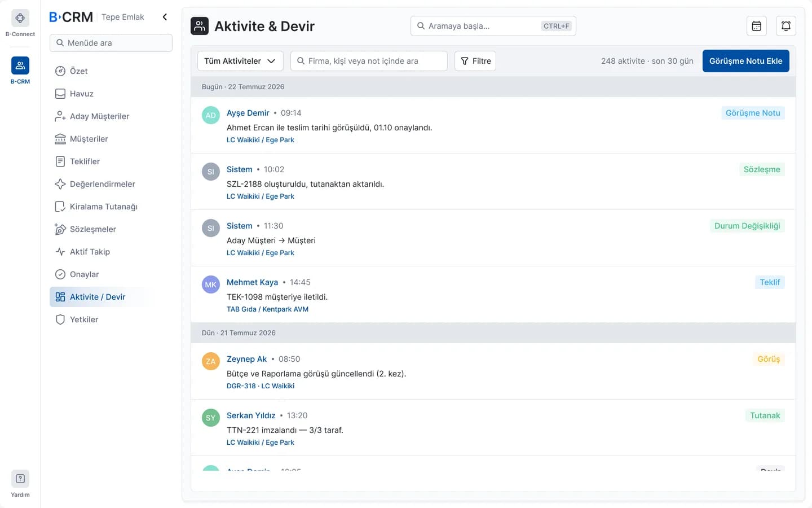Screen dimensions: 812x508
Task: Open the Yardım help icon
Action: pos(20,479)
